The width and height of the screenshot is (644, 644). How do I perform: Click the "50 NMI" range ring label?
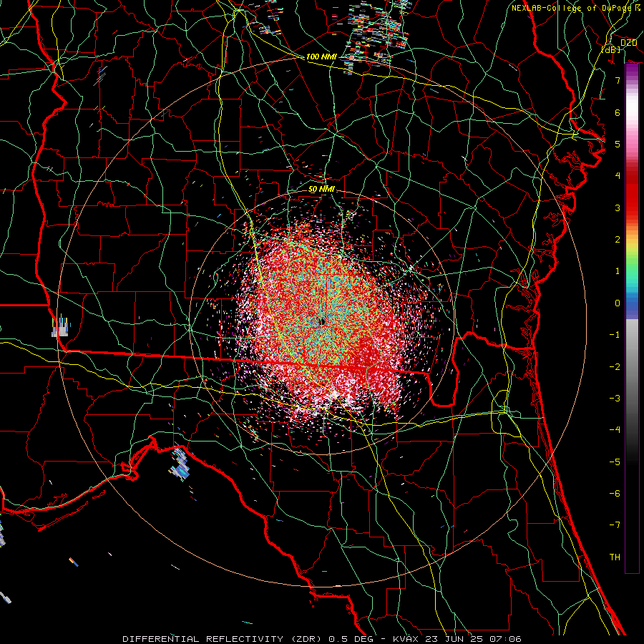tap(321, 190)
